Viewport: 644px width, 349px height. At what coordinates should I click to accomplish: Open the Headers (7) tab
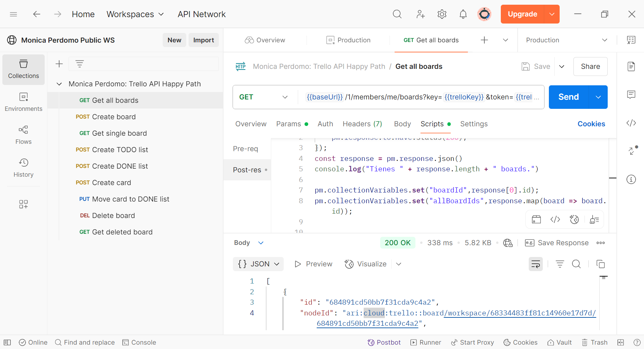click(x=362, y=124)
